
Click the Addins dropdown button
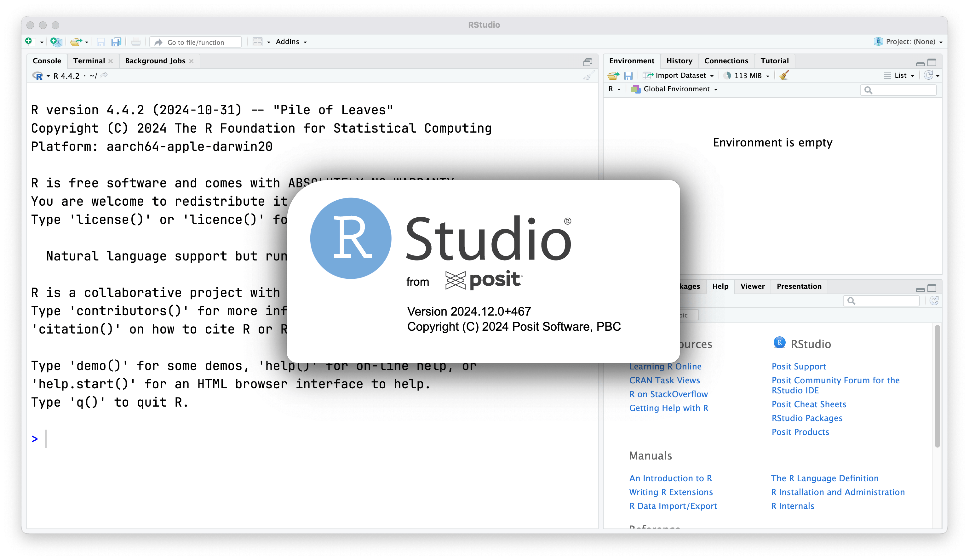point(290,42)
